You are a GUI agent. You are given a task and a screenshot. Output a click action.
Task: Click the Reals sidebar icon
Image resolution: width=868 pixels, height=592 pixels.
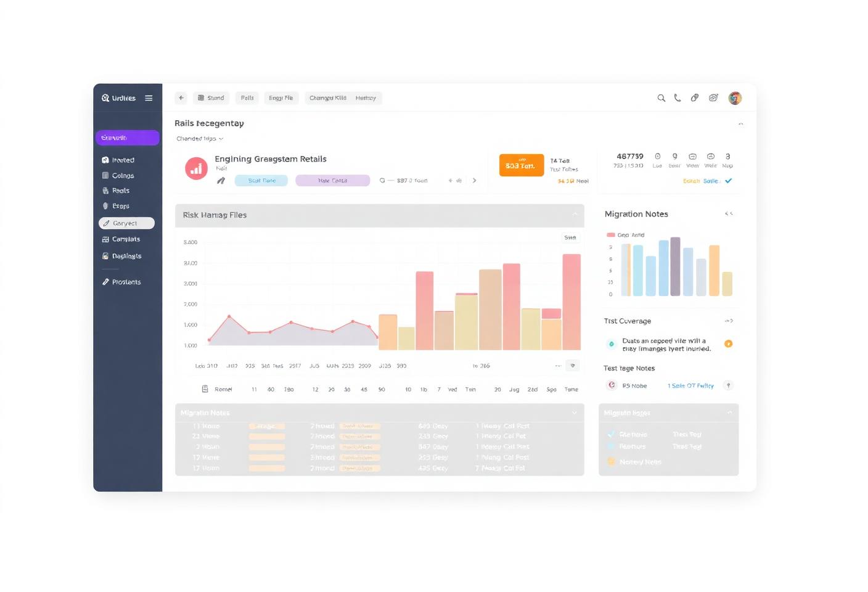coord(105,191)
